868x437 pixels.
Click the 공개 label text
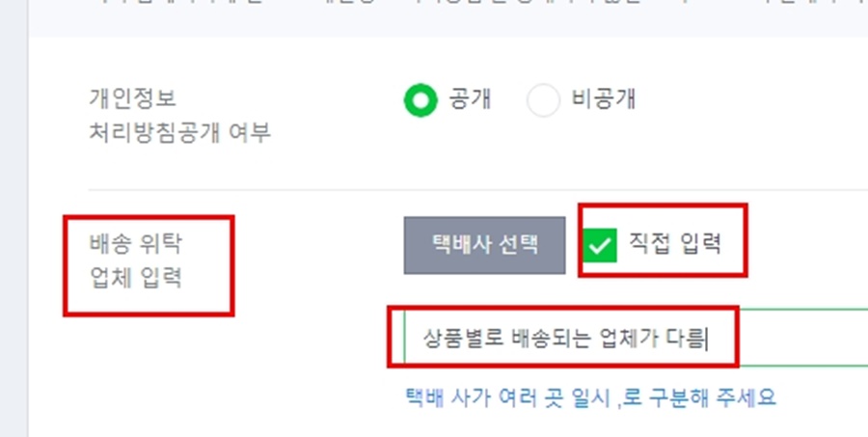[x=470, y=100]
